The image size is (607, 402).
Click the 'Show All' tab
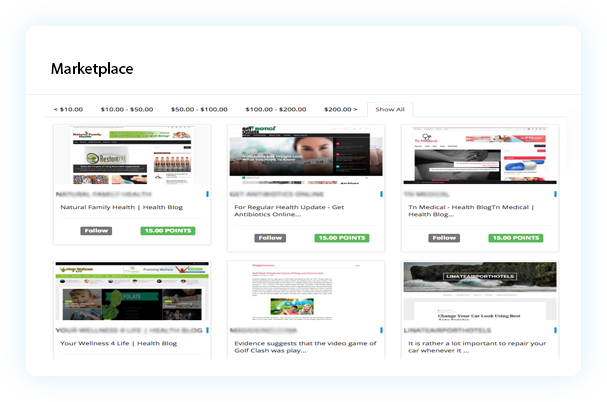390,110
